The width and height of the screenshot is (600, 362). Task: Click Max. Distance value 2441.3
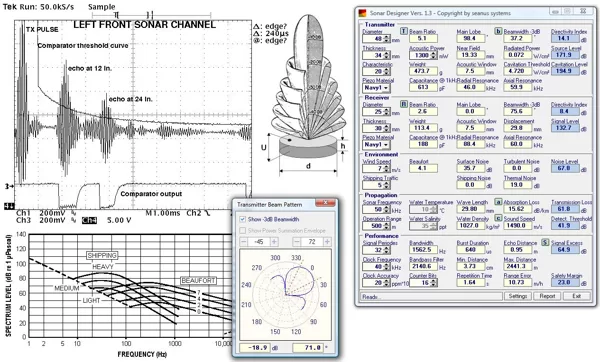(518, 266)
